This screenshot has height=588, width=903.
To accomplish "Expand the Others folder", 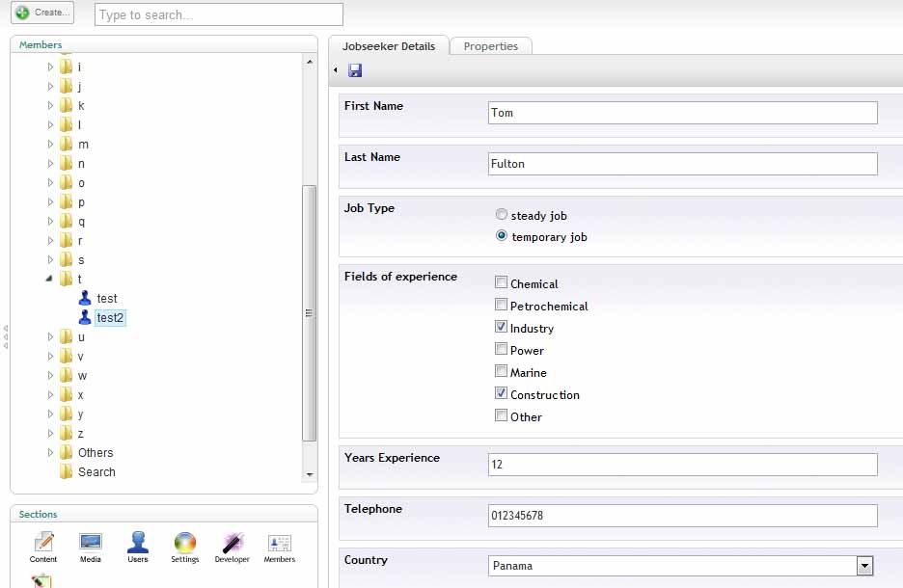I will point(50,453).
